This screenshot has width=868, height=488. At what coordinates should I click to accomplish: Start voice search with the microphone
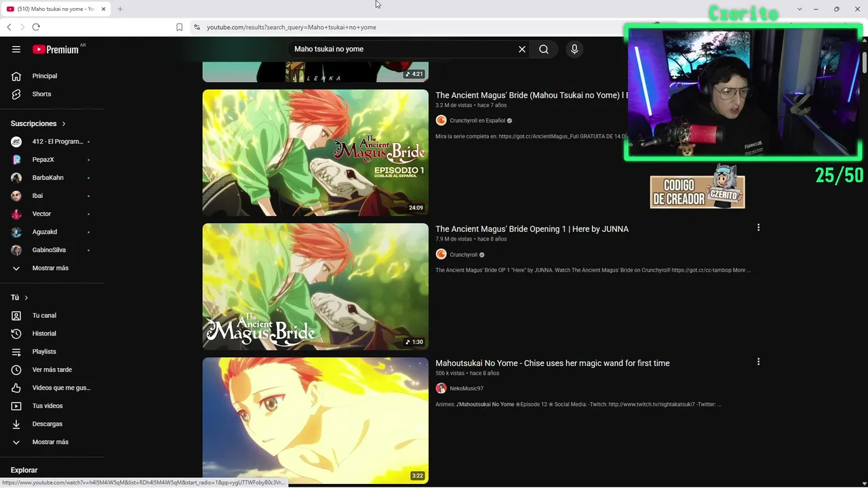(574, 49)
